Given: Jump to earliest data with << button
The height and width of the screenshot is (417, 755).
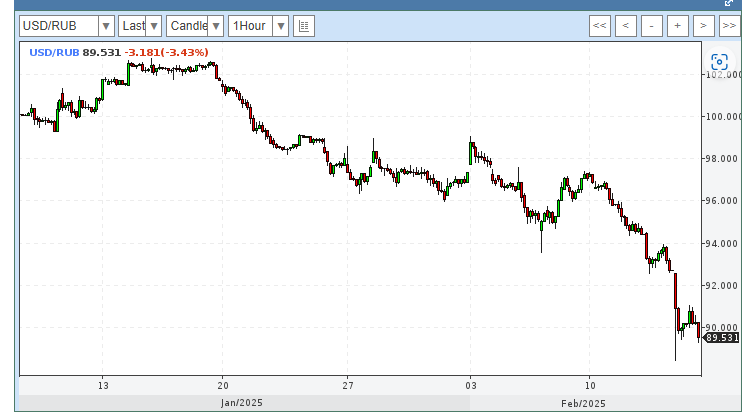Looking at the screenshot, I should pyautogui.click(x=599, y=26).
